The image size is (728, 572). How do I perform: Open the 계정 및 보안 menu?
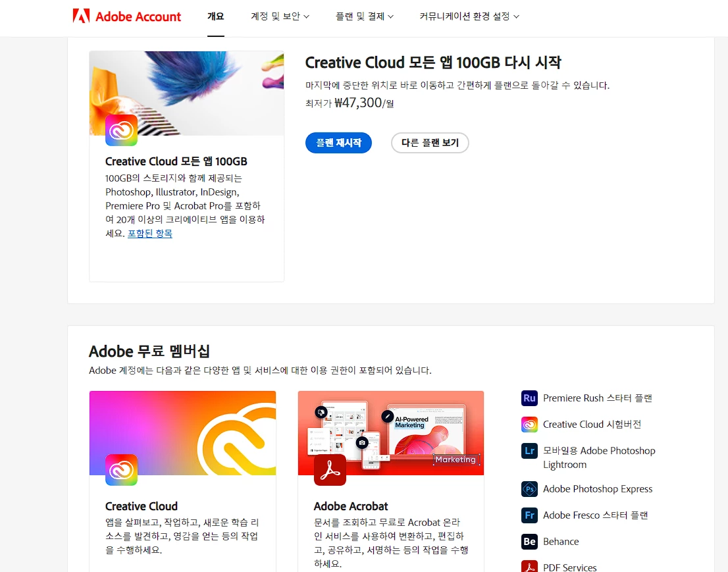tap(280, 16)
